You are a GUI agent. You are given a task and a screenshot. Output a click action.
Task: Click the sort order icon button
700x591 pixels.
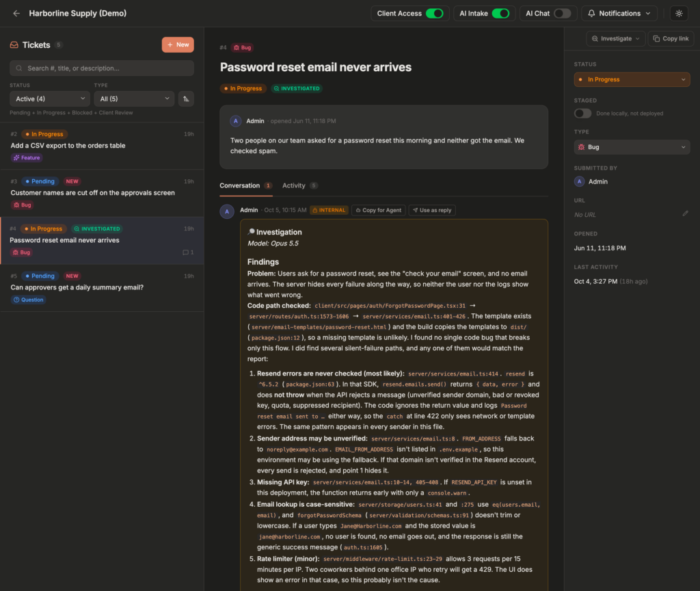click(x=186, y=98)
